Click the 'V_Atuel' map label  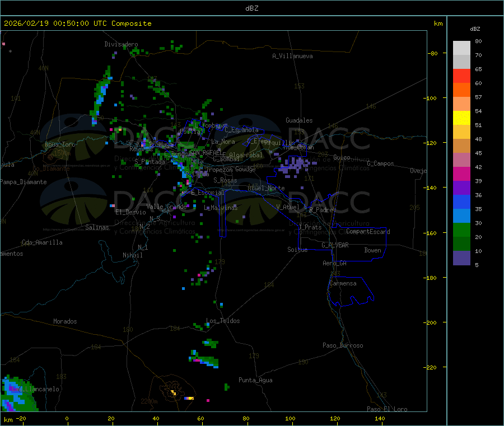tap(288, 207)
